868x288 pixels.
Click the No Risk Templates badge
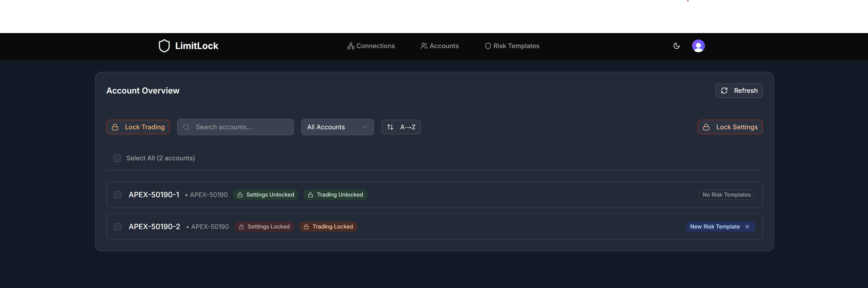(726, 195)
